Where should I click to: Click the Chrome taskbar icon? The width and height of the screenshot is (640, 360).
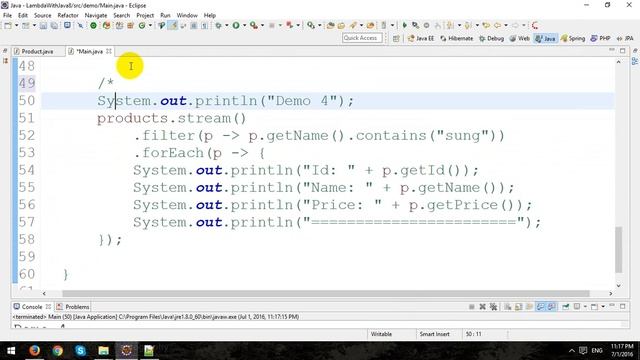pyautogui.click(x=58, y=350)
